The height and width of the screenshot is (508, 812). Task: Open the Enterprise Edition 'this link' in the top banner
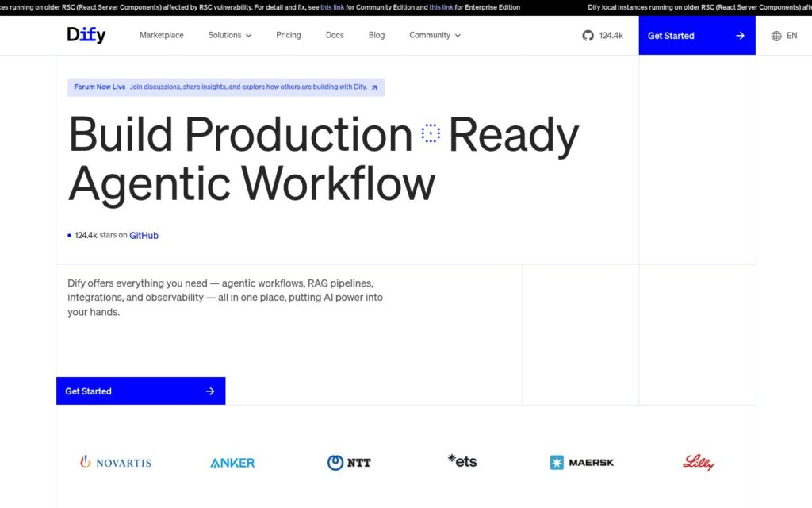tap(441, 7)
